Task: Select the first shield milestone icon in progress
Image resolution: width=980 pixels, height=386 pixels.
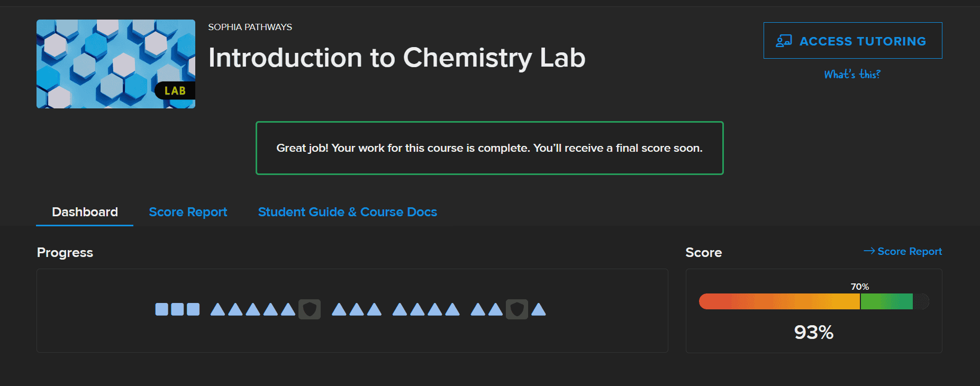Action: pos(310,309)
